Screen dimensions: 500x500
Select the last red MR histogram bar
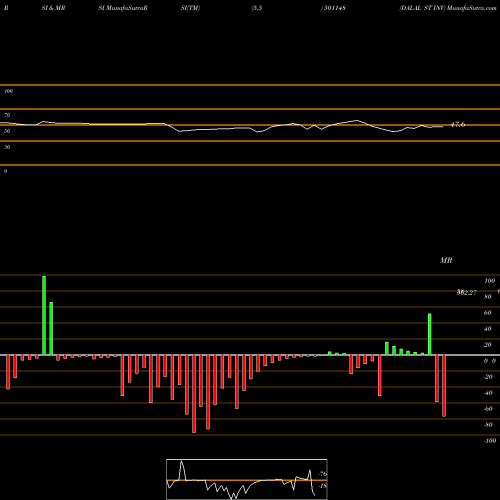coord(444,386)
